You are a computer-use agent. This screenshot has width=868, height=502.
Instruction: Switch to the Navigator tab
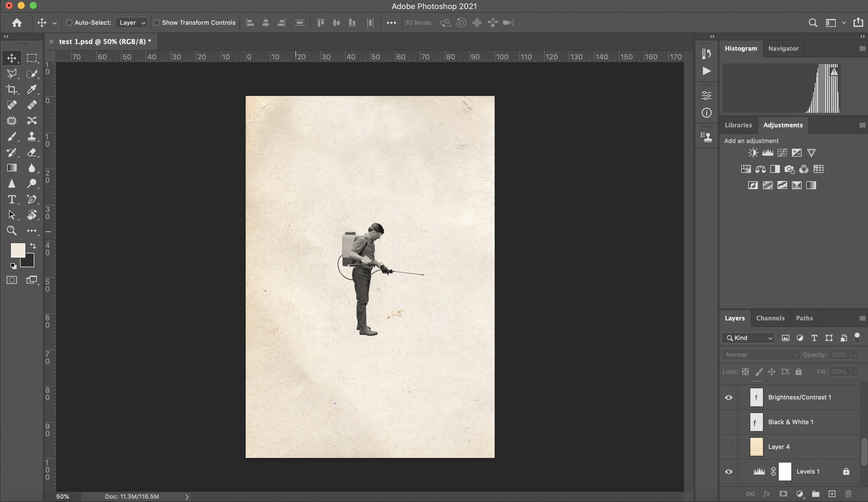click(783, 49)
